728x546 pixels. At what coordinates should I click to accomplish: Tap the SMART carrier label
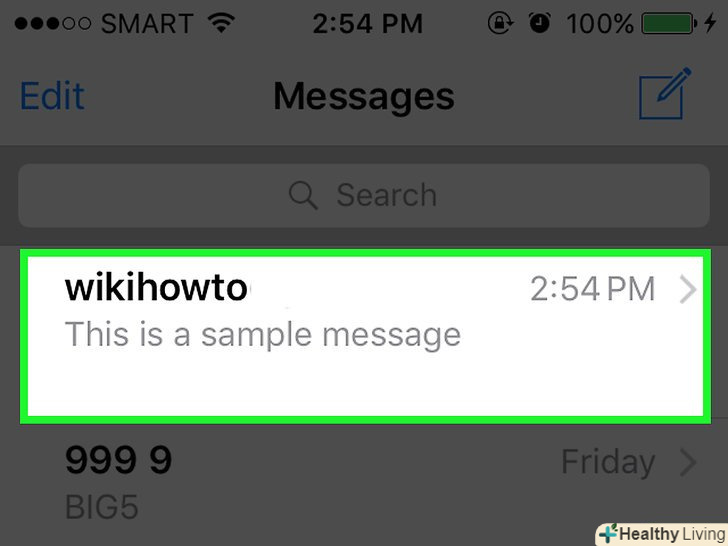click(x=147, y=23)
